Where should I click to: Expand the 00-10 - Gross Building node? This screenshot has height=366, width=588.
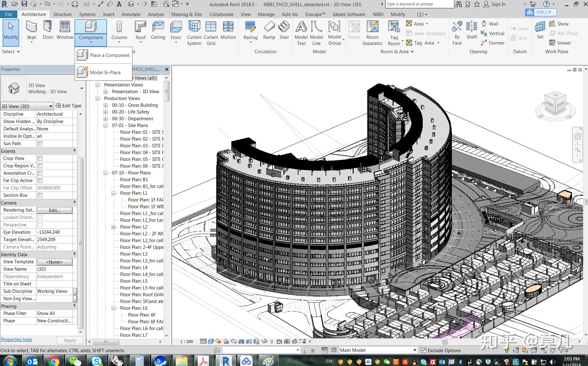tap(106, 105)
